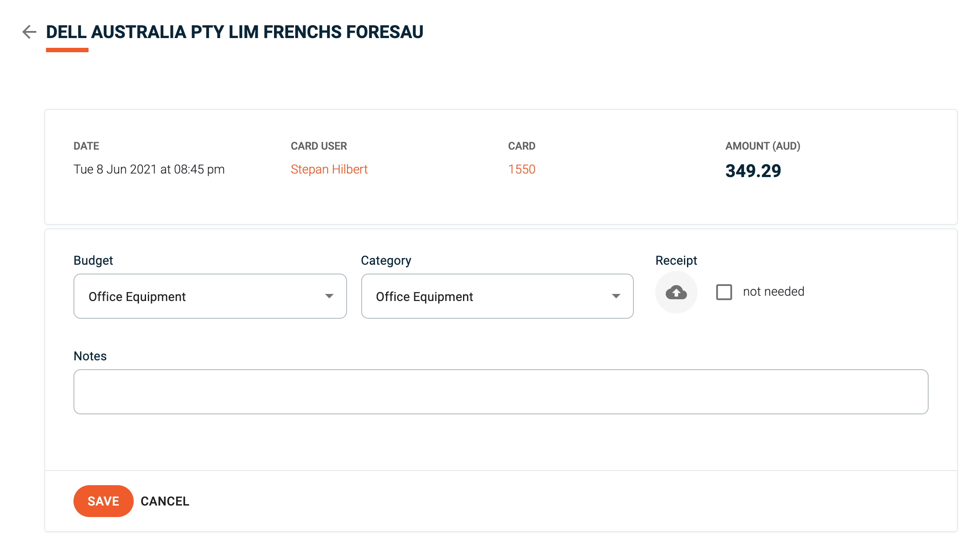Click the Receipt section label
This screenshot has width=980, height=556.
pyautogui.click(x=676, y=260)
